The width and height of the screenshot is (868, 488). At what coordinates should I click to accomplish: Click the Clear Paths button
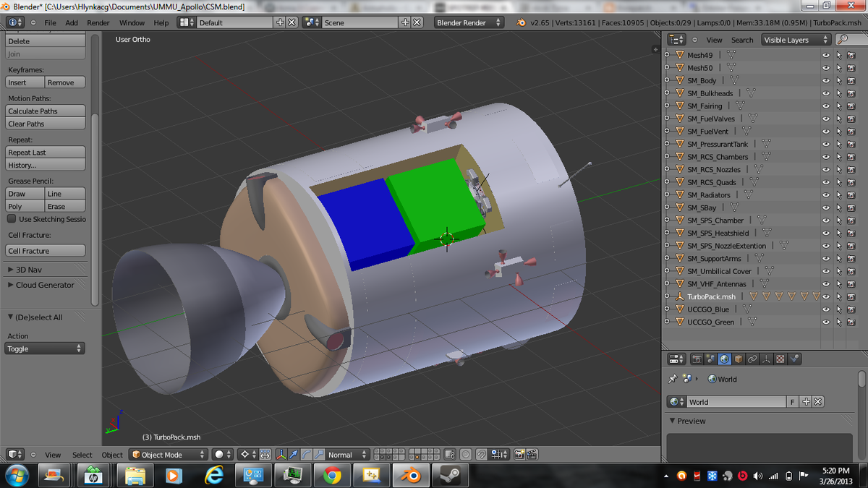46,124
